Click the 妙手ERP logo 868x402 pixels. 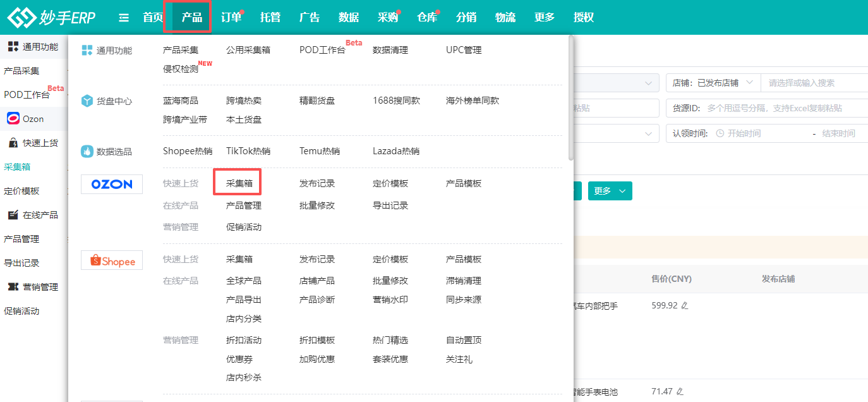51,18
